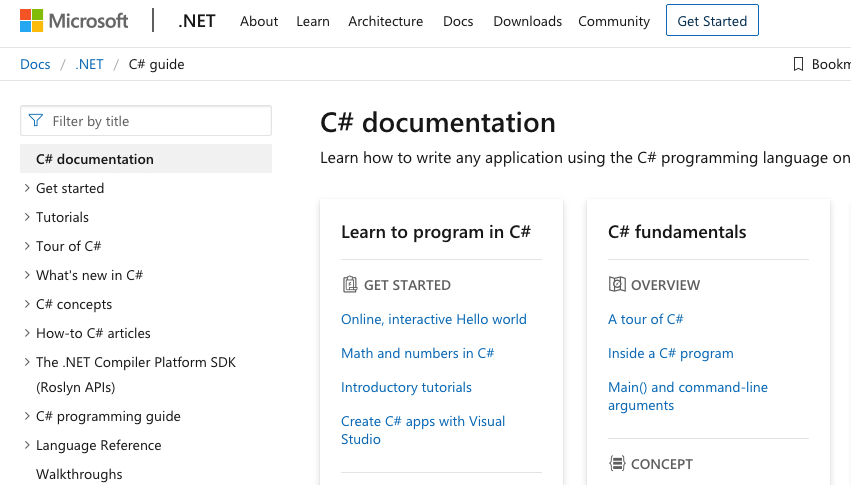Click the filter funnel icon

click(36, 121)
